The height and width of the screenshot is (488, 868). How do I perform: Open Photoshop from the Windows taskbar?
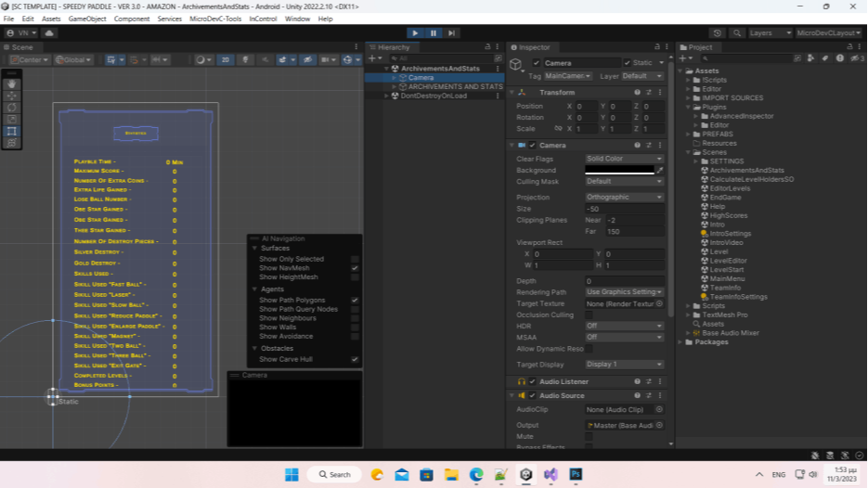(576, 474)
